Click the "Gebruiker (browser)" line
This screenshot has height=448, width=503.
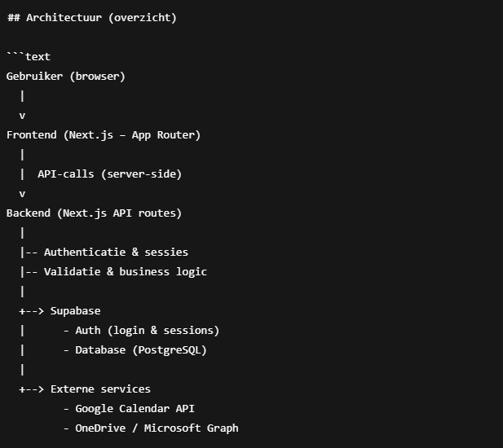pyautogui.click(x=66, y=76)
